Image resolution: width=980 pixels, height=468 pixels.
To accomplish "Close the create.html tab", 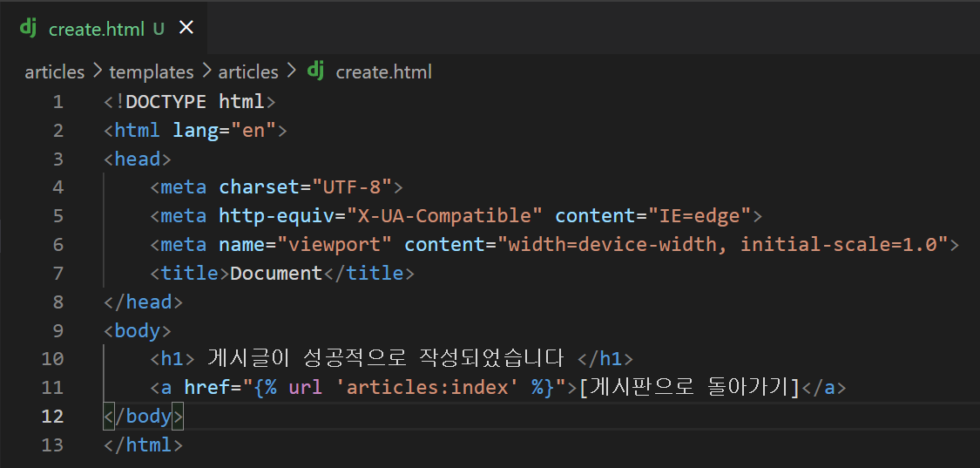I will 186,28.
